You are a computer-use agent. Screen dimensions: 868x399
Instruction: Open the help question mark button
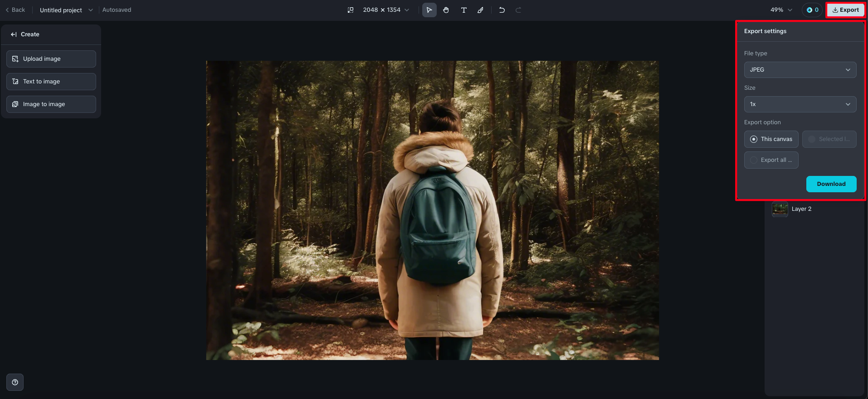pos(15,382)
